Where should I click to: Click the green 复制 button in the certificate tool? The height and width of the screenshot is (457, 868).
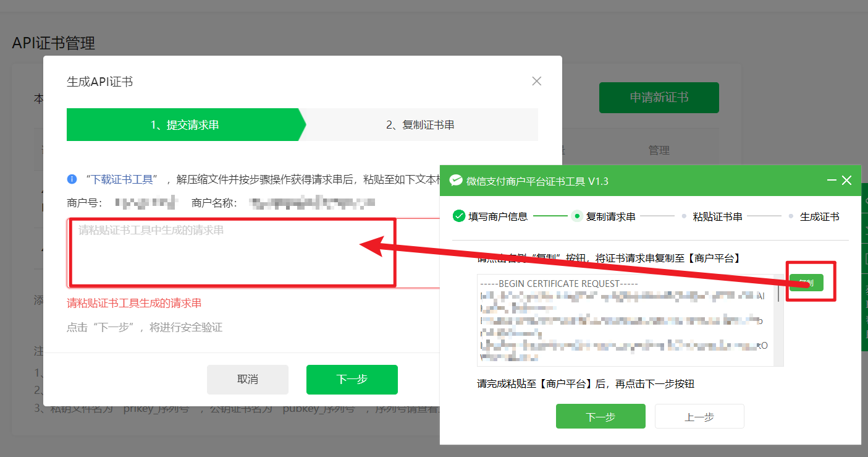click(806, 283)
